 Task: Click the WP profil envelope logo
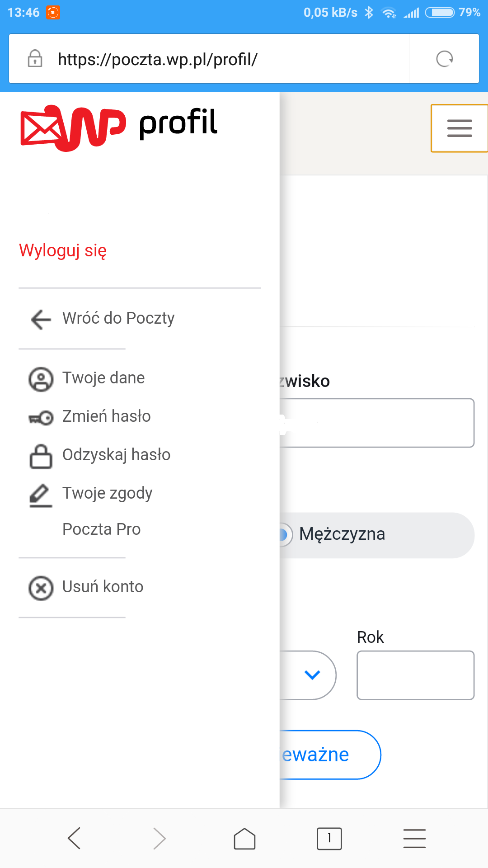pyautogui.click(x=73, y=127)
